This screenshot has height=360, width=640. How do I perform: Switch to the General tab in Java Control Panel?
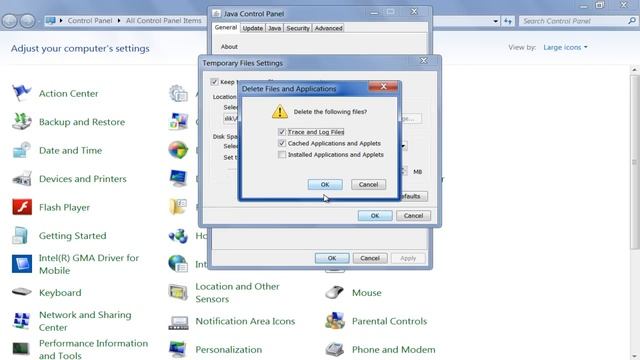coord(226,27)
